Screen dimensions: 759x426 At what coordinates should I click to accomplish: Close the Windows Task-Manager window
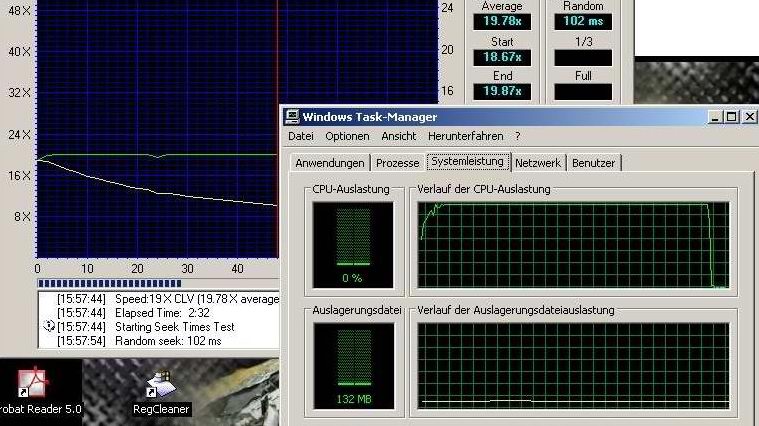750,117
